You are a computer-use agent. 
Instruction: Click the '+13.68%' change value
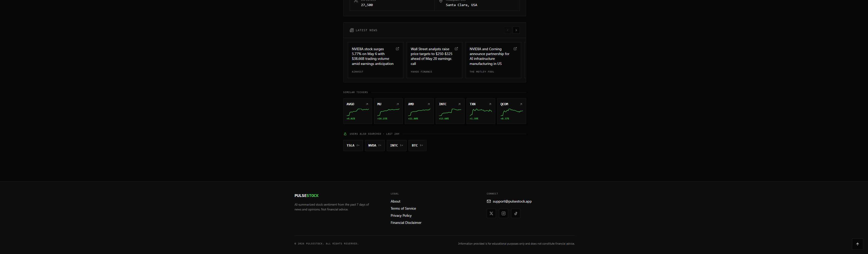tap(444, 119)
